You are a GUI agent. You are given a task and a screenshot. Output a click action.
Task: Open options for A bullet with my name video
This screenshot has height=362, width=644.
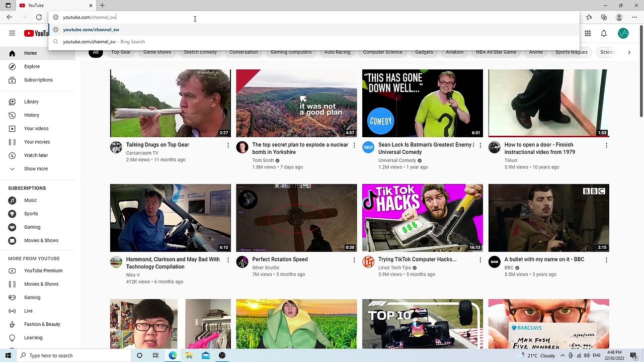(606, 260)
